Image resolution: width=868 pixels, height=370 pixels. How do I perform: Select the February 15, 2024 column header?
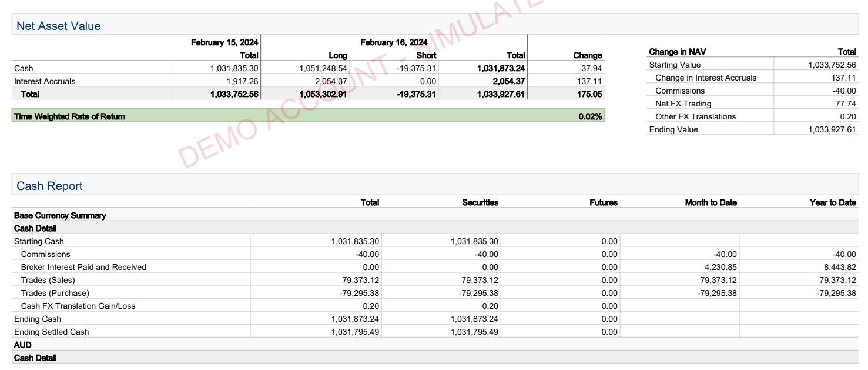coord(224,42)
